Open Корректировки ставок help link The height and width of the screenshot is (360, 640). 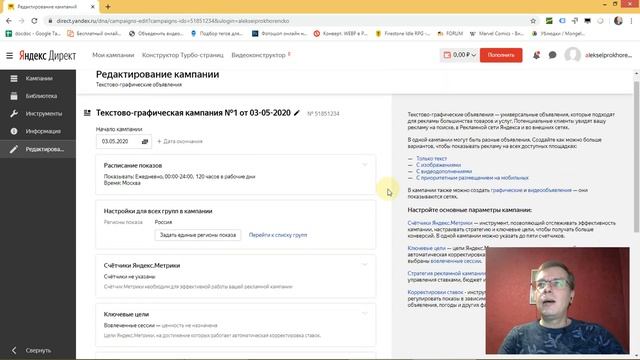435,292
